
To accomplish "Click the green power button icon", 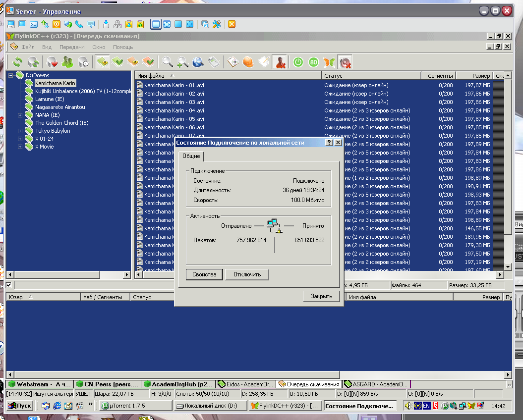I will click(x=298, y=62).
